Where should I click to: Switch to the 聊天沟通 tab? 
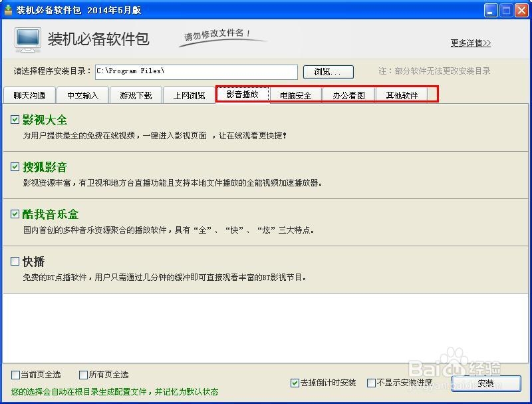[x=29, y=95]
